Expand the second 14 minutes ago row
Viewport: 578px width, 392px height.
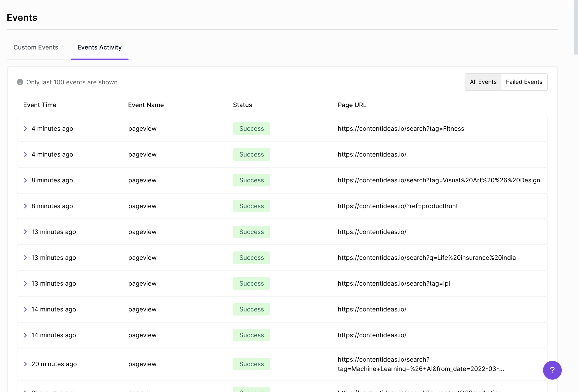(x=25, y=335)
